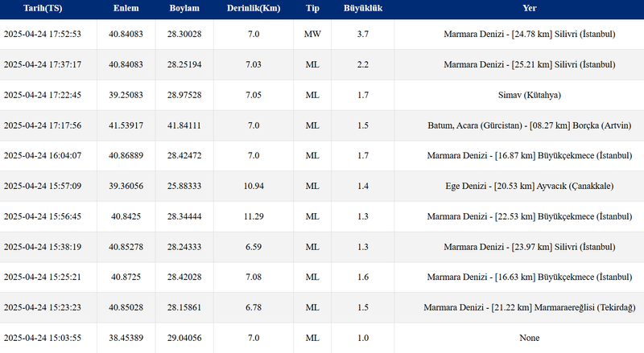Click the None location cell
Screen dimensions: 644x353
[x=529, y=338]
